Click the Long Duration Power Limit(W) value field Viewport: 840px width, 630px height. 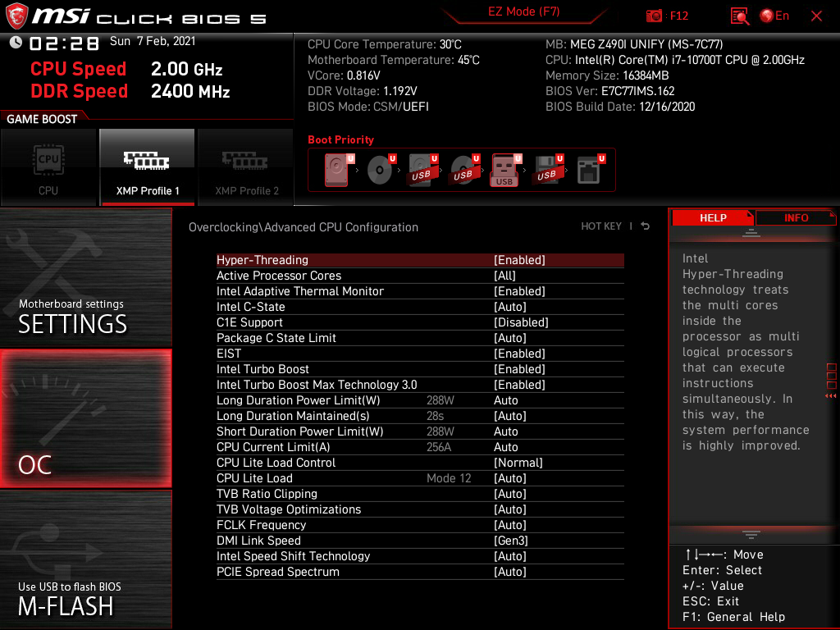506,400
